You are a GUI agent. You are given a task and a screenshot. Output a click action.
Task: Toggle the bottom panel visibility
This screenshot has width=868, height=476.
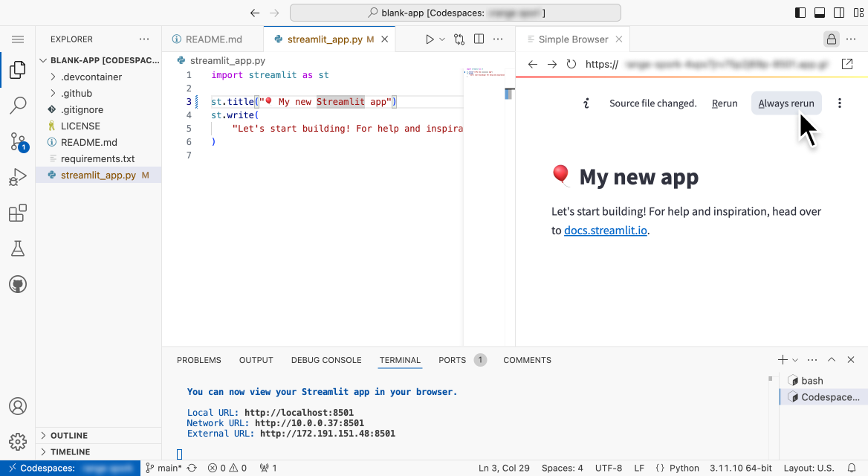tap(819, 12)
